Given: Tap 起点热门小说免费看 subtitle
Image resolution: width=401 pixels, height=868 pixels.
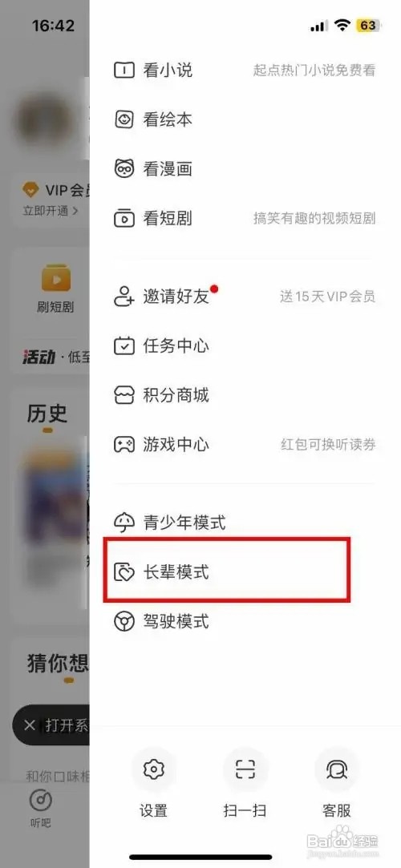Looking at the screenshot, I should (x=314, y=71).
